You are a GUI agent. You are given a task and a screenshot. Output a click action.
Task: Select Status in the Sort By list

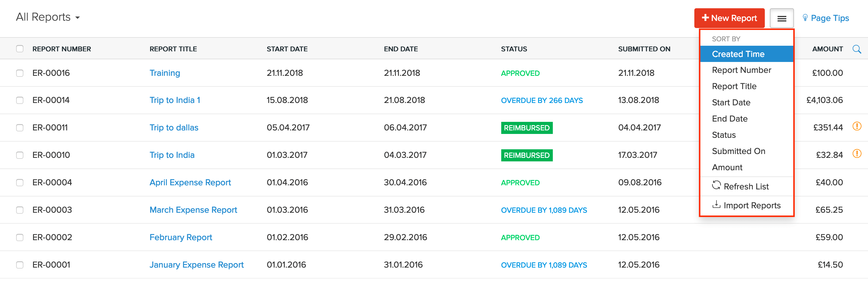[724, 135]
